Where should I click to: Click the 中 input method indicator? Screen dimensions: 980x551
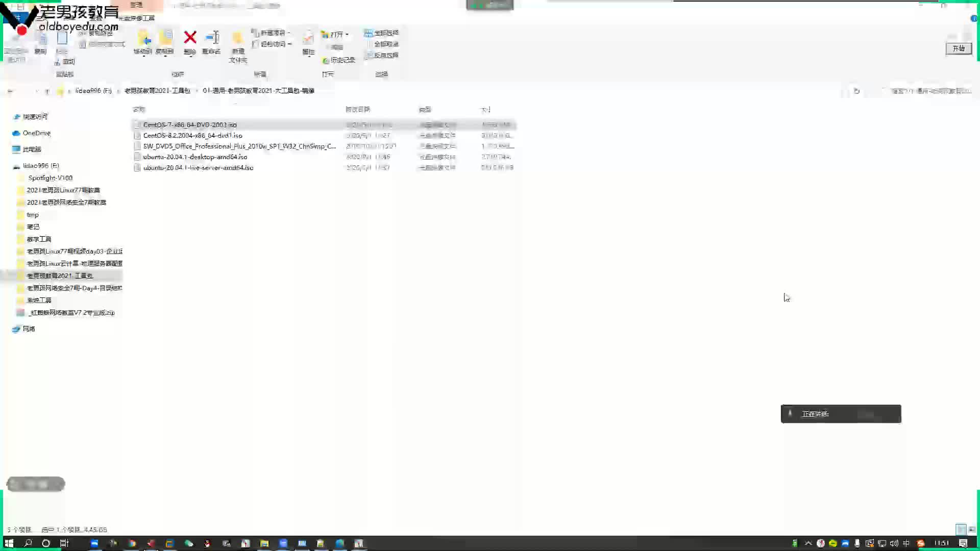coord(906,543)
